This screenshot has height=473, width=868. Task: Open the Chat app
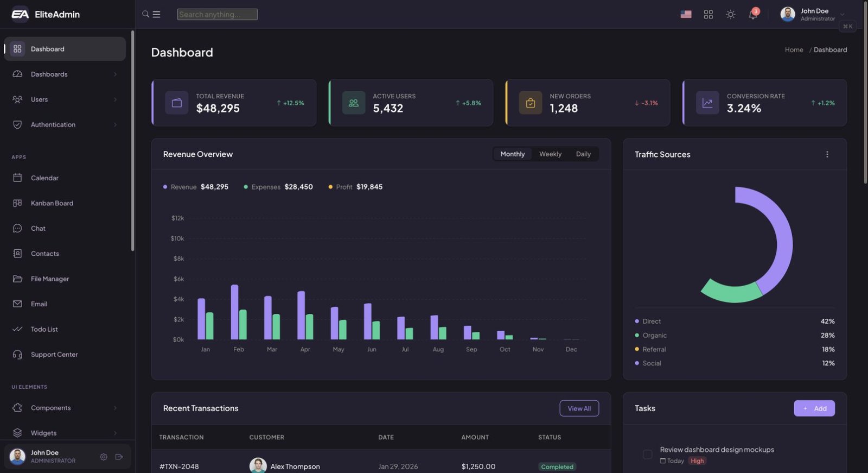coord(65,229)
